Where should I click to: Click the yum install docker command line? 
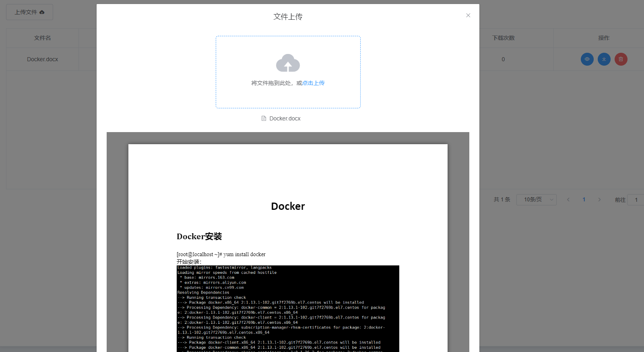[221, 255]
